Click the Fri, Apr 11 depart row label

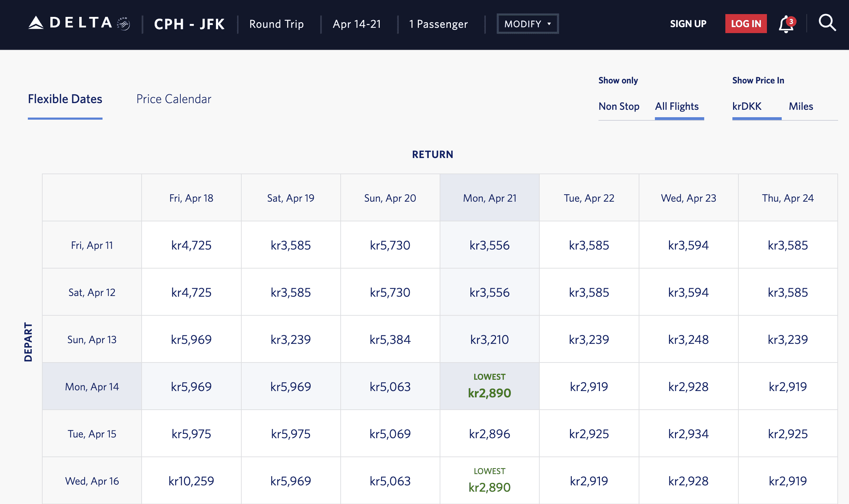92,245
